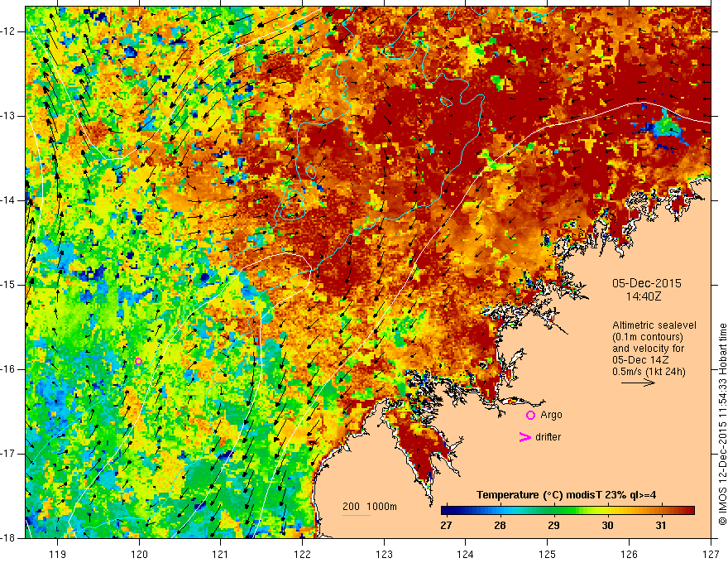Click the 0.5m/s velocity scale arrow
The height and width of the screenshot is (563, 728).
point(638,383)
